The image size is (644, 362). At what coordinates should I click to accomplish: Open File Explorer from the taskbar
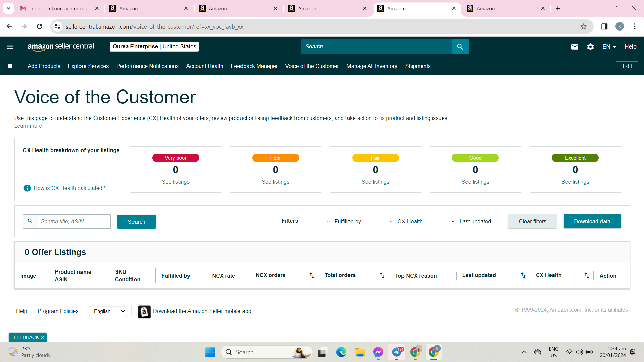click(x=360, y=352)
